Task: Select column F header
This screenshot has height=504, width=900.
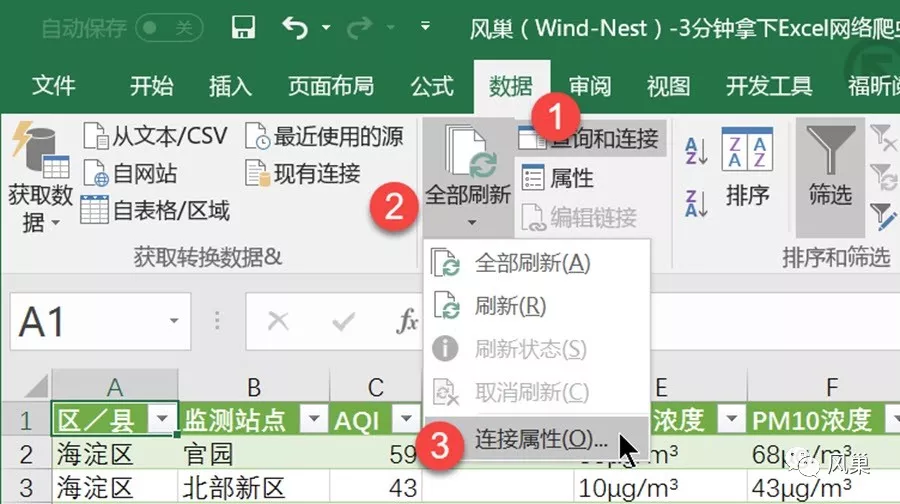Action: click(x=831, y=387)
